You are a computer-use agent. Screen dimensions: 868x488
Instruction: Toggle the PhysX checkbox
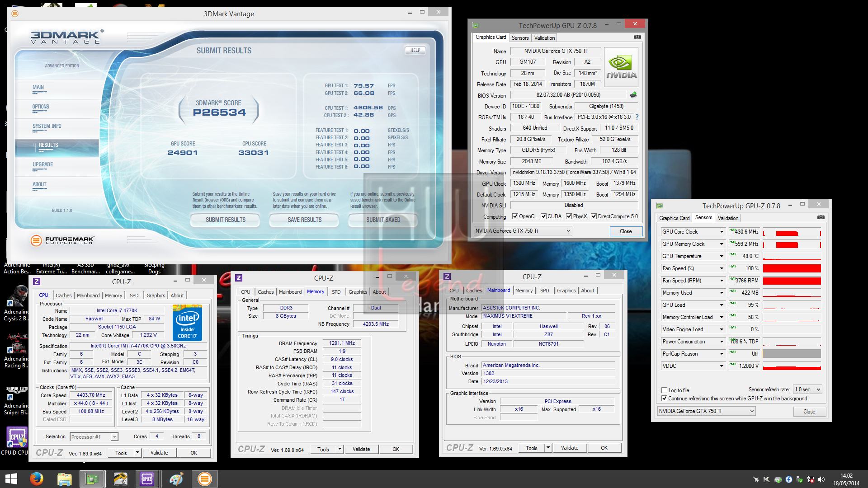pyautogui.click(x=569, y=216)
